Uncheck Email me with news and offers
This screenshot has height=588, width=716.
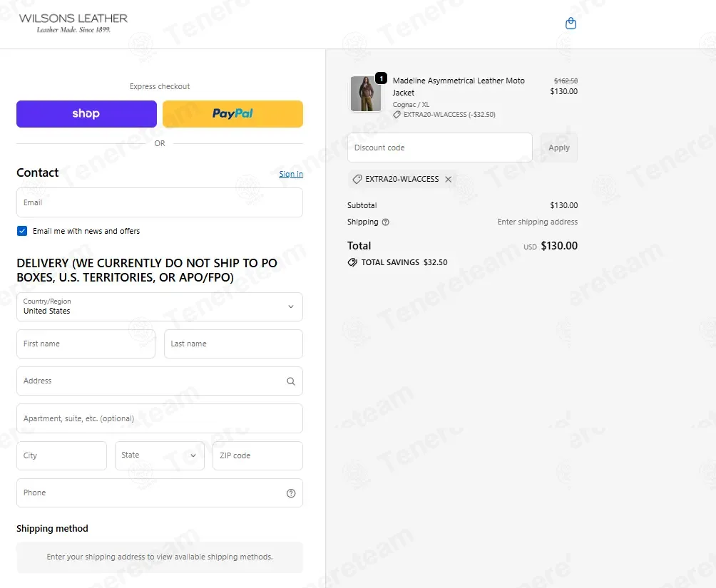[x=22, y=231]
